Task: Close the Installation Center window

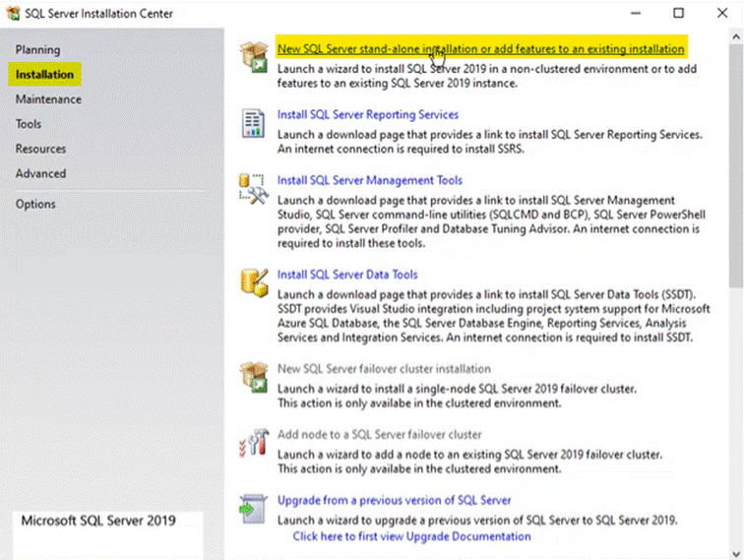Action: tap(722, 14)
